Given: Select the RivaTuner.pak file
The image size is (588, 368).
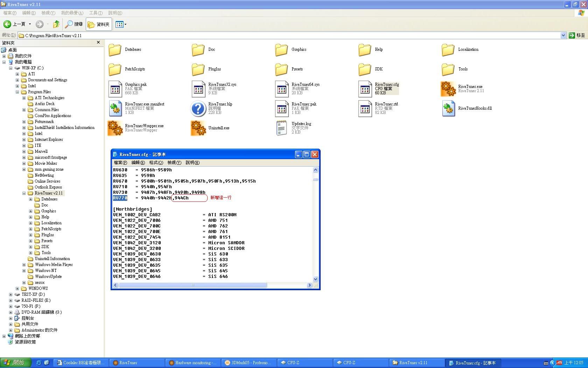Looking at the screenshot, I should pos(282,109).
